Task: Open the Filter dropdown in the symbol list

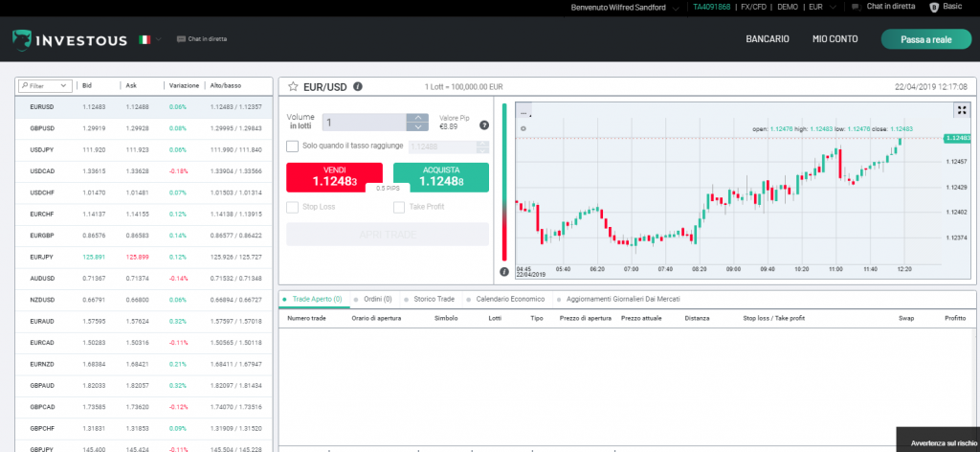Action: (45, 85)
